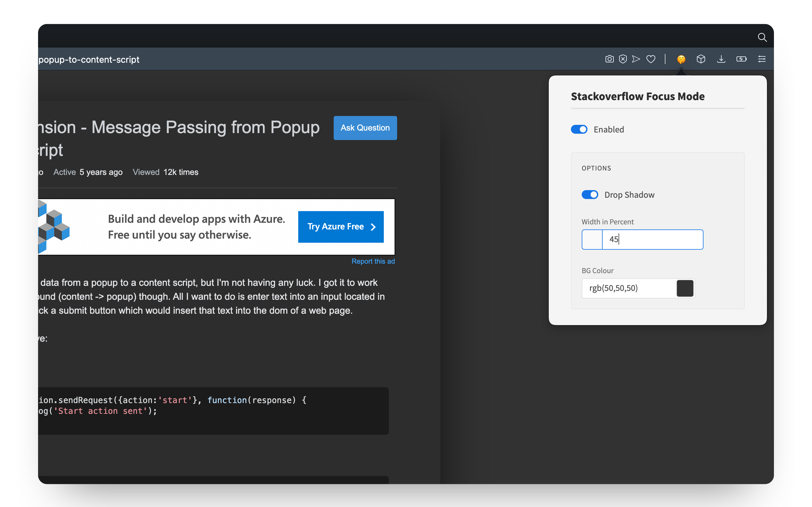Click the shushing face extension icon
This screenshot has width=812, height=507.
click(x=681, y=59)
